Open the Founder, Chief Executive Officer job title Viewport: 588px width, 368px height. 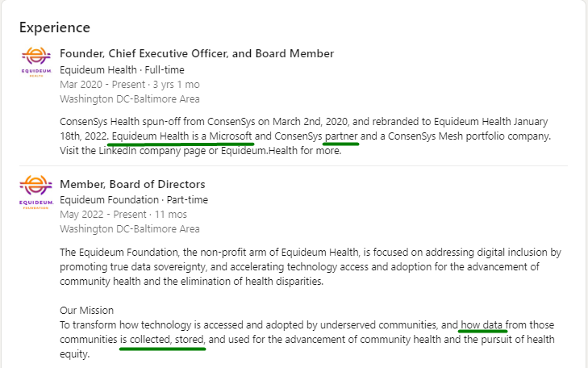pyautogui.click(x=197, y=54)
